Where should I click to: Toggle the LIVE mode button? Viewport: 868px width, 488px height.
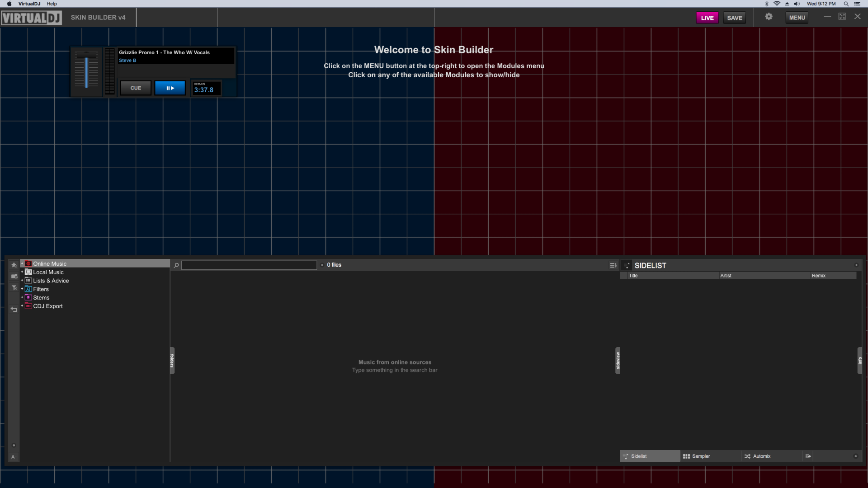click(707, 18)
